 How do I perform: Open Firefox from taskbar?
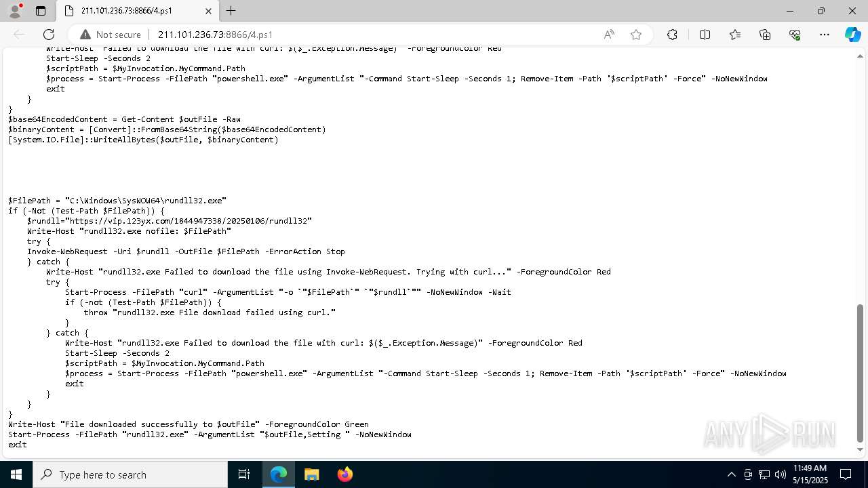pyautogui.click(x=344, y=474)
